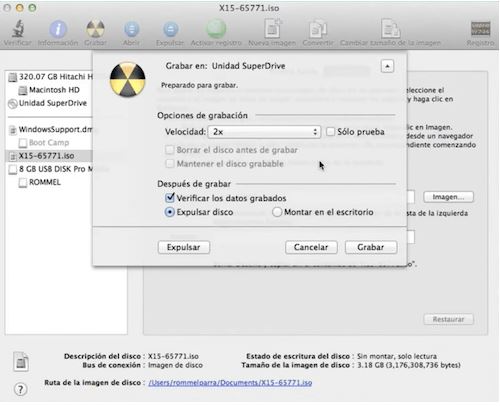Viewport: 500px width, 406px height.
Task: Click the 3.18 GB image size value
Action: click(x=409, y=365)
